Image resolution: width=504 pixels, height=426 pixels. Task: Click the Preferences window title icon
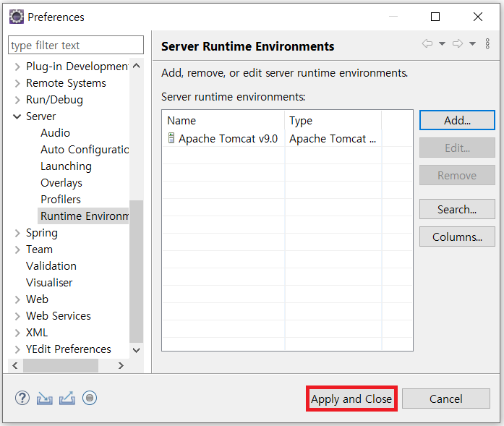click(x=17, y=17)
